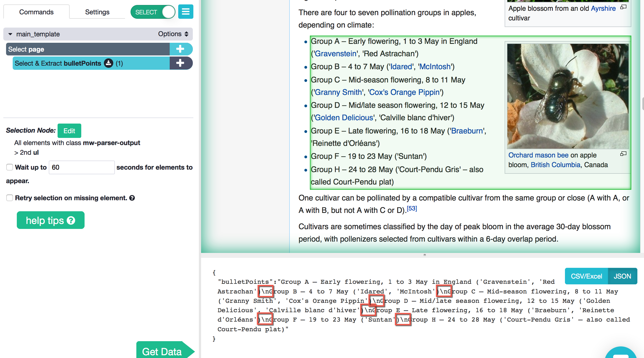This screenshot has height=358, width=644.
Task: Check Retry selection on missing element
Action: click(x=10, y=198)
